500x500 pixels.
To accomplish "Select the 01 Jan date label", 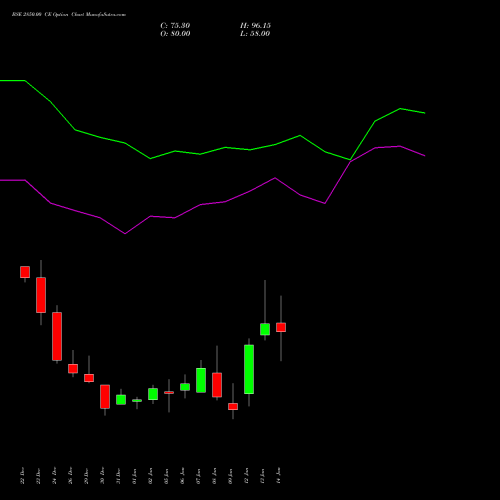I will coord(134,476).
